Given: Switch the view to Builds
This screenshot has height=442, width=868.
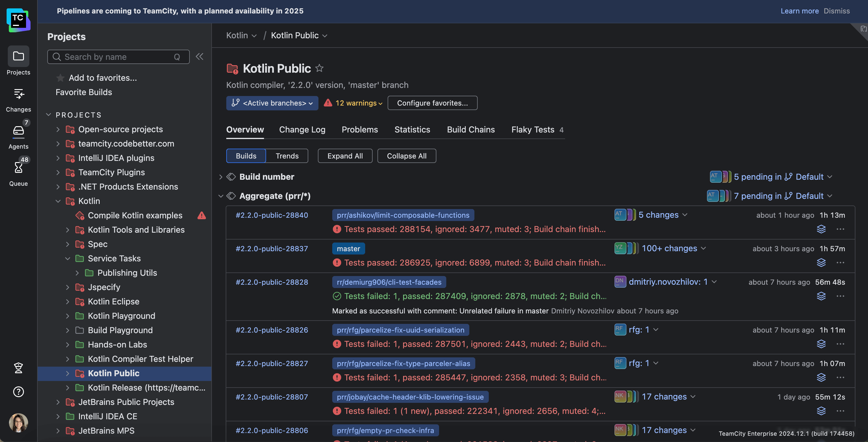Looking at the screenshot, I should click(246, 156).
